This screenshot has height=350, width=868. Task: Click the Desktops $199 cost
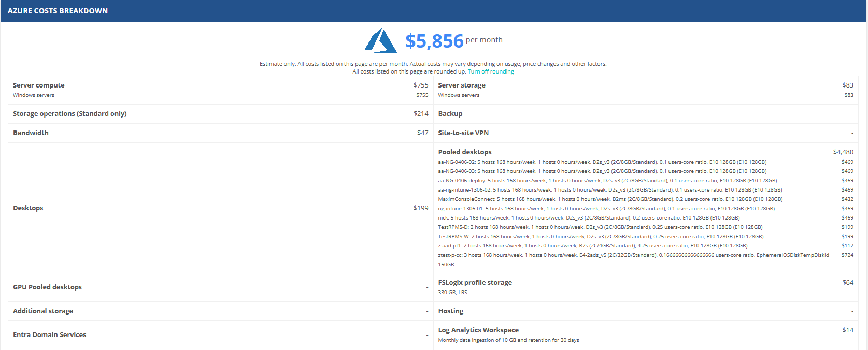pyautogui.click(x=421, y=208)
